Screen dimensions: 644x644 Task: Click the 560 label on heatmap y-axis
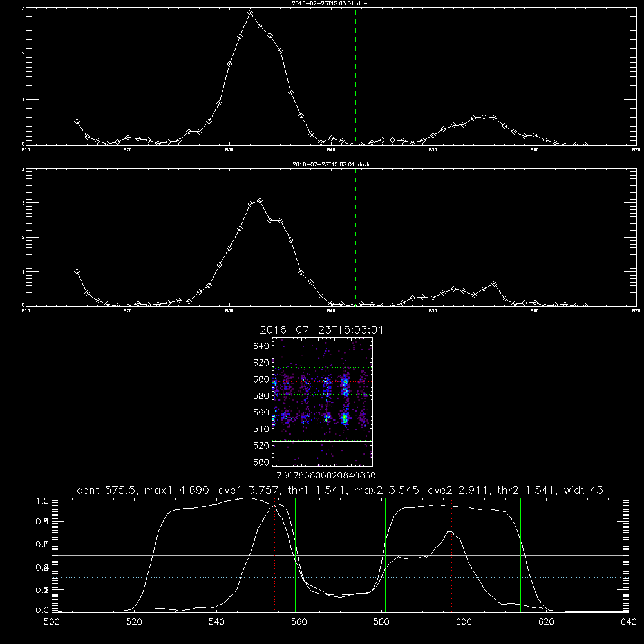pos(261,412)
